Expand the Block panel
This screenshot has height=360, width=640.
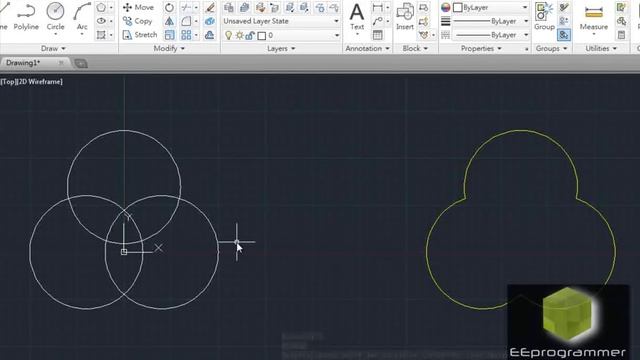pos(415,48)
